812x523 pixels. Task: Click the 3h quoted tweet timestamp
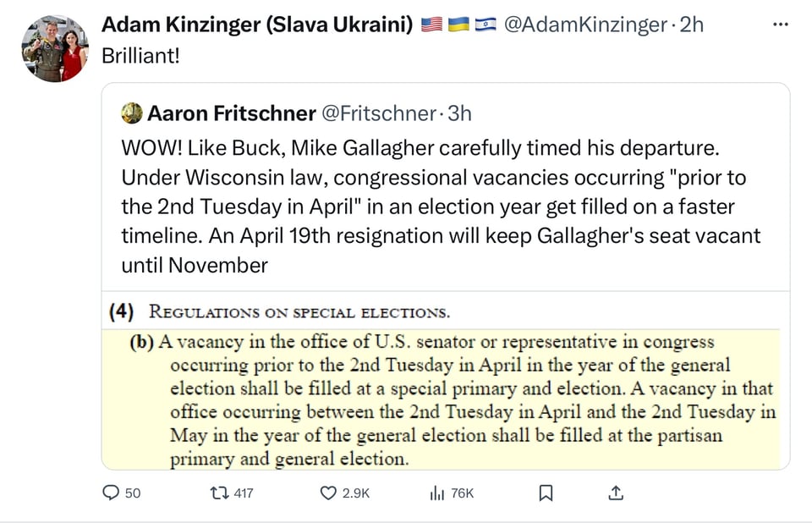(459, 113)
